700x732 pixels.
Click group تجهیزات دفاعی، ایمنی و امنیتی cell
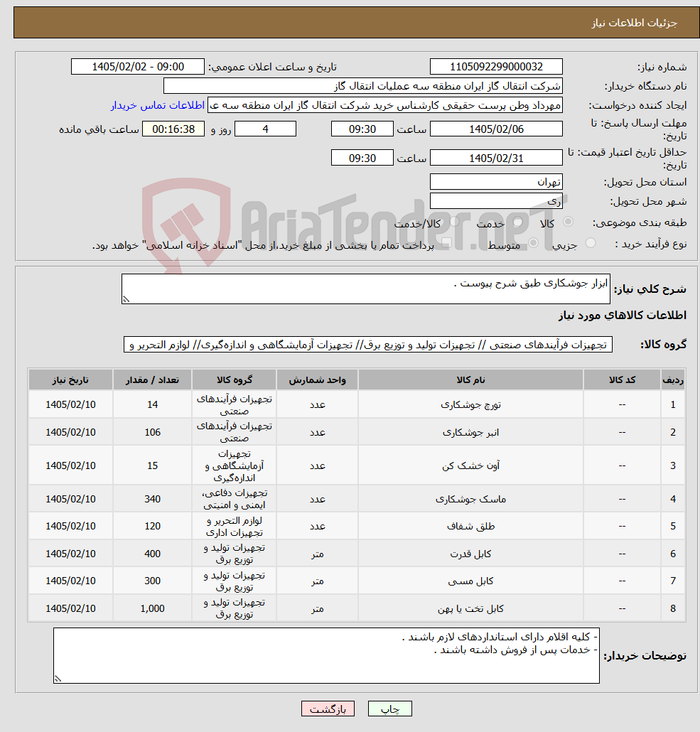tap(235, 499)
